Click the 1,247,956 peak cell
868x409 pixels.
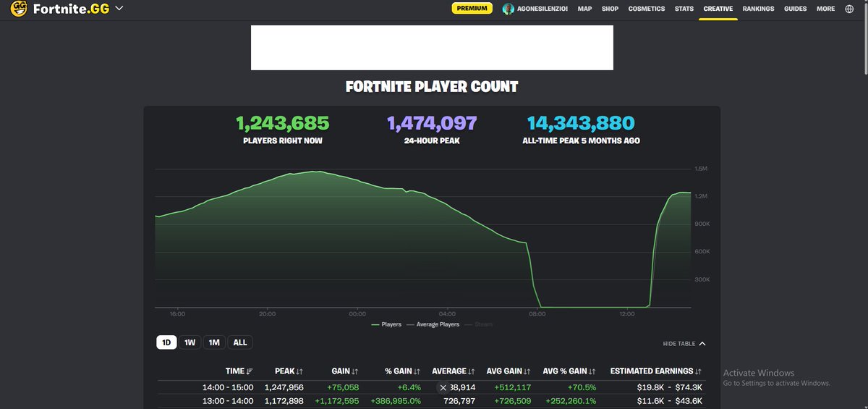click(x=284, y=387)
